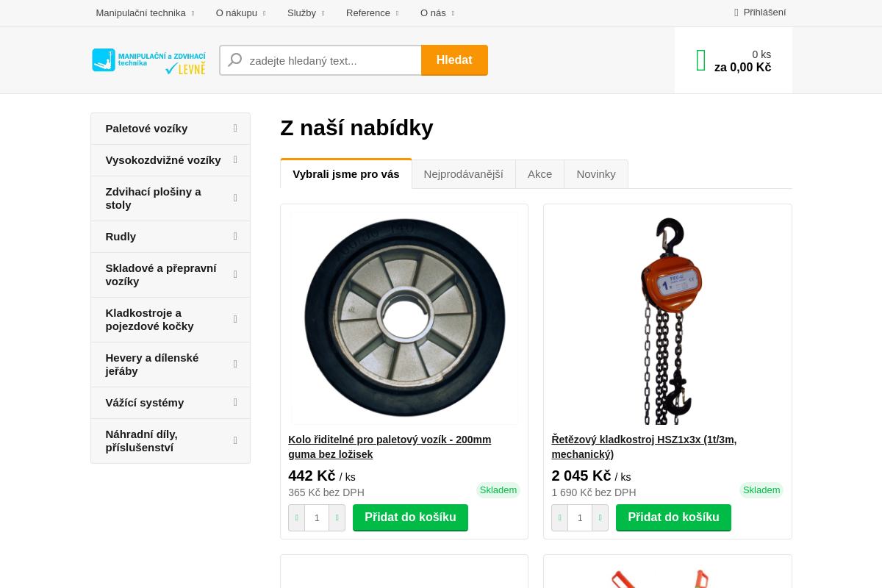
Task: Expand the Paletové vozíky category chevron
Action: click(235, 128)
